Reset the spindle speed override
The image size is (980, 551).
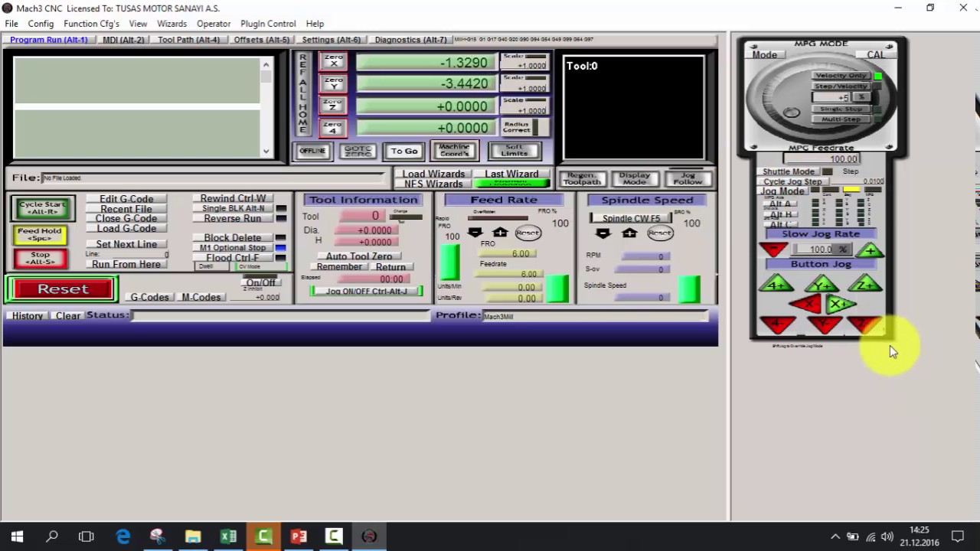tap(659, 233)
